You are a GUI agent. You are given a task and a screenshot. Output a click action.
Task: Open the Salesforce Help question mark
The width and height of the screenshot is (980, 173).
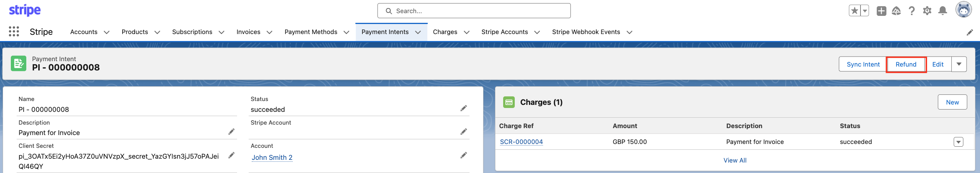click(912, 11)
